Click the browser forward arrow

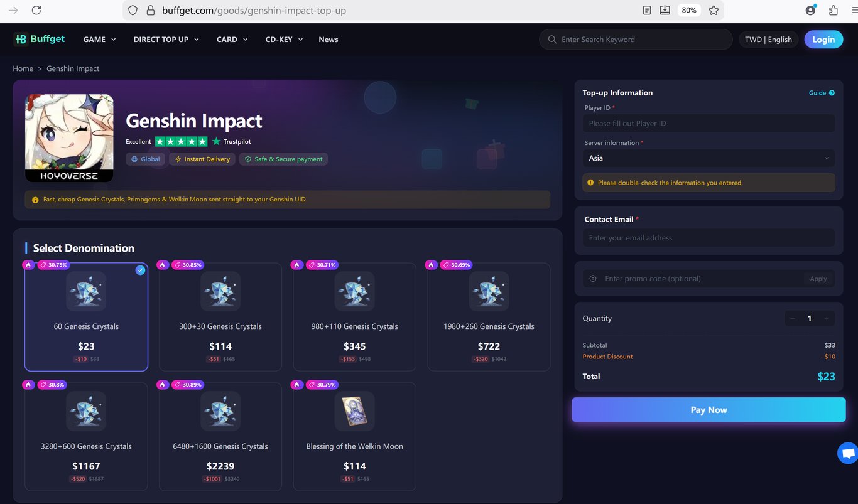(x=13, y=10)
